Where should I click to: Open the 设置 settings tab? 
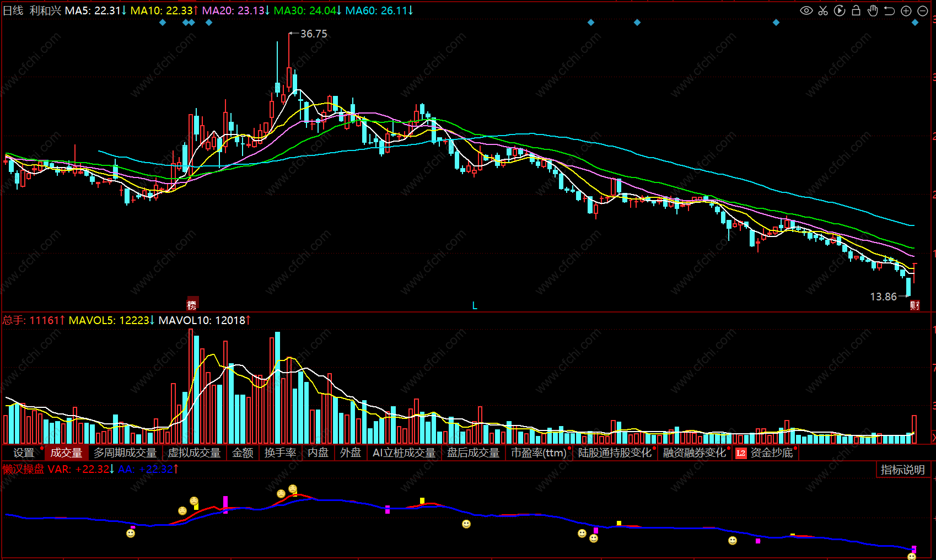[24, 453]
